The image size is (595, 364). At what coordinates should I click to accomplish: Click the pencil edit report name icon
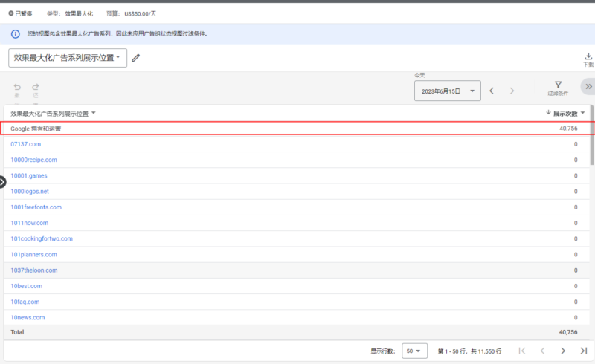135,58
